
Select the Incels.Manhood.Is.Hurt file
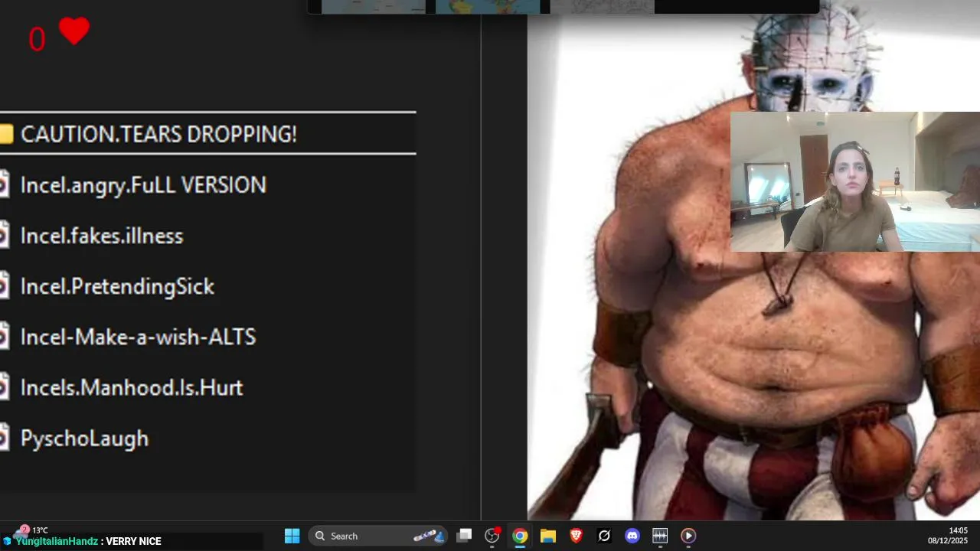click(132, 387)
